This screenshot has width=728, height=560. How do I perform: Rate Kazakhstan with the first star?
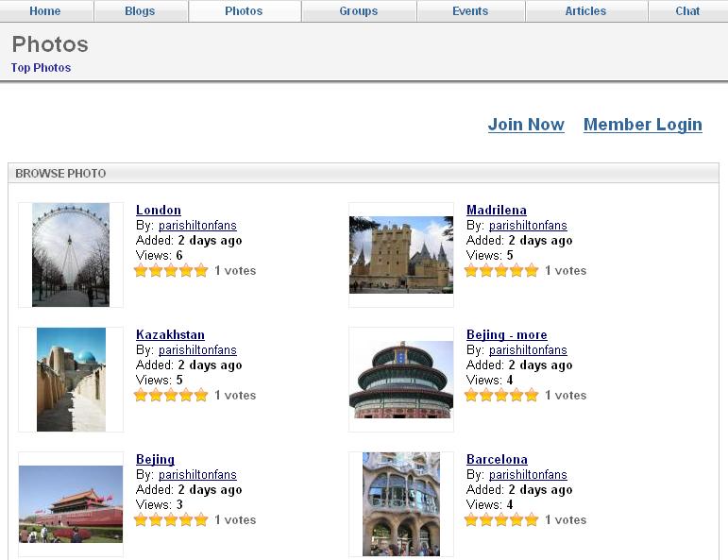click(x=141, y=396)
